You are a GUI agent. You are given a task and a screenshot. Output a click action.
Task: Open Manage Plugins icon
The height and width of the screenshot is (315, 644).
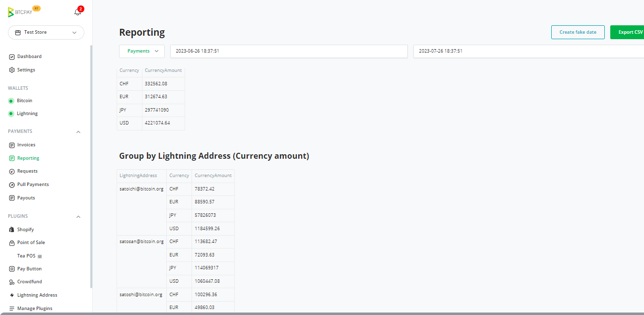pyautogui.click(x=12, y=309)
